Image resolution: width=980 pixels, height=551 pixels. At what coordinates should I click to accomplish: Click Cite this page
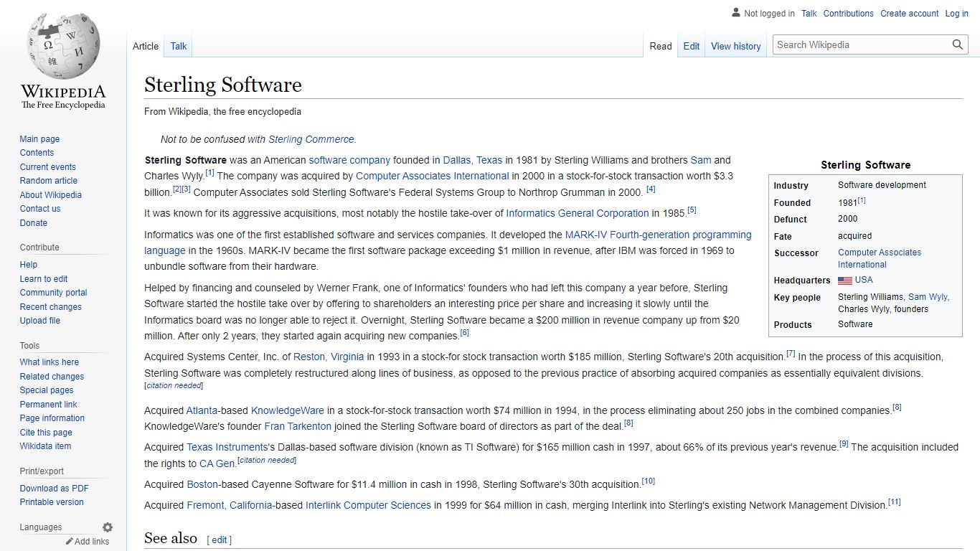[46, 433]
